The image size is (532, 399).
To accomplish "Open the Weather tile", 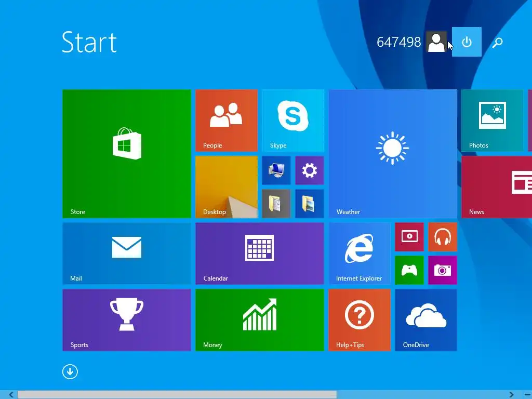I will point(393,153).
